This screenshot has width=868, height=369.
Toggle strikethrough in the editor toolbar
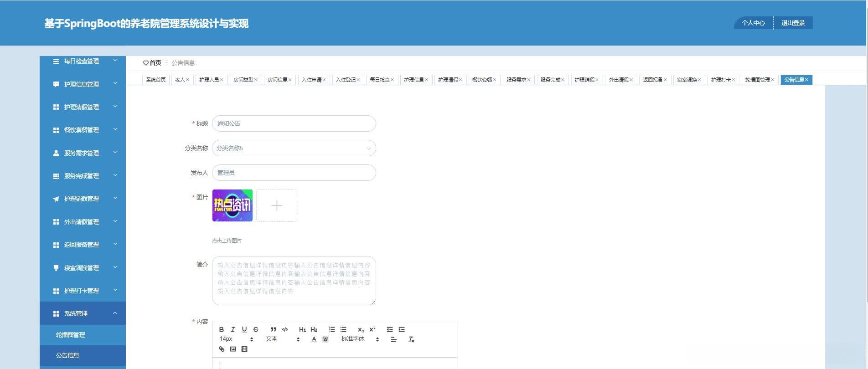pos(256,329)
